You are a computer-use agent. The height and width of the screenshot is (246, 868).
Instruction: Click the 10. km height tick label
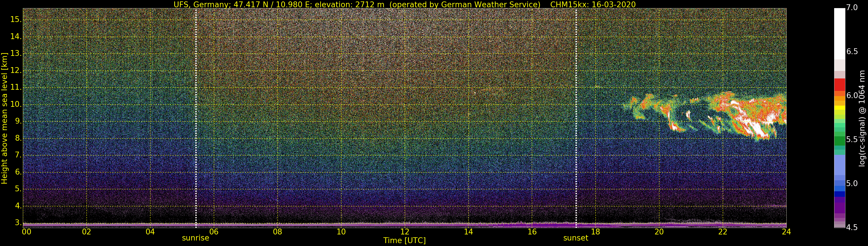[16, 104]
